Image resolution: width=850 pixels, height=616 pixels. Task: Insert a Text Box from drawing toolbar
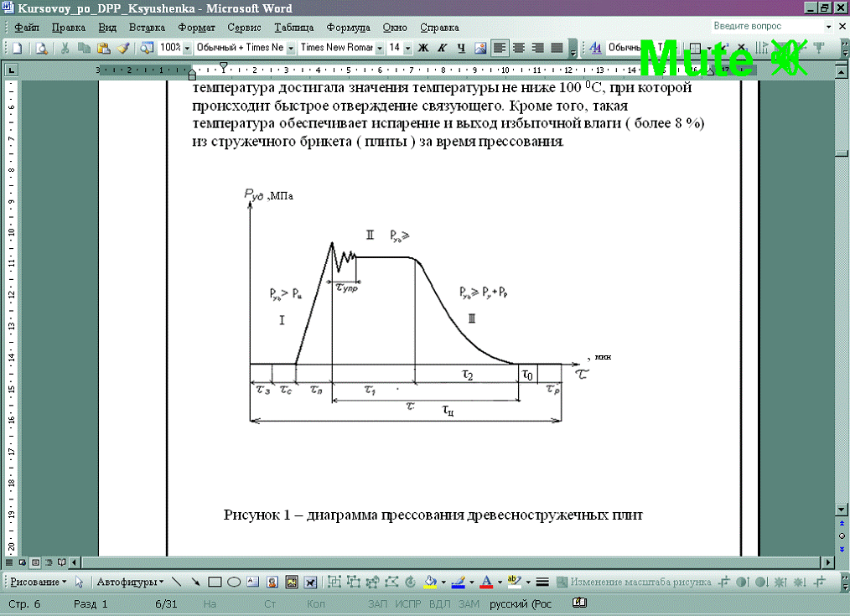click(x=252, y=582)
